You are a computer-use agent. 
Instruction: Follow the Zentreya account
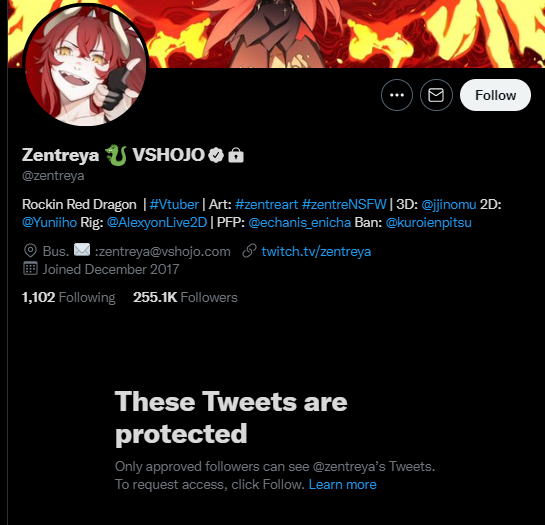tap(495, 95)
